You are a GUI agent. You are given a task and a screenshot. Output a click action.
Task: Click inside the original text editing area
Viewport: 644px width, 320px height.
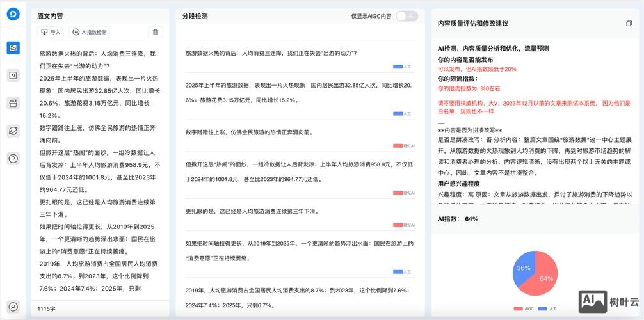pos(100,170)
